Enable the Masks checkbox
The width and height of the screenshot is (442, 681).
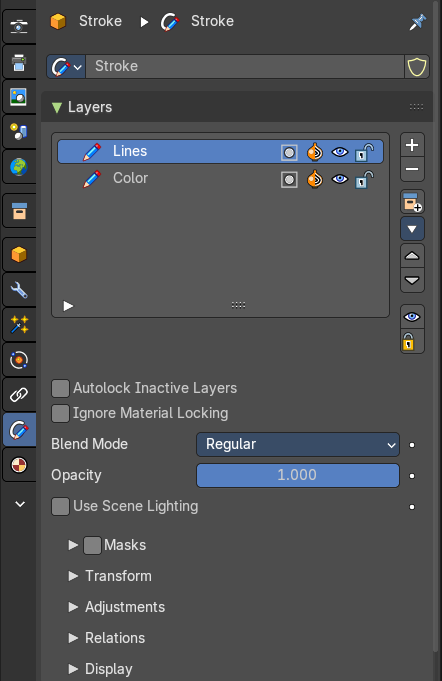coord(92,545)
